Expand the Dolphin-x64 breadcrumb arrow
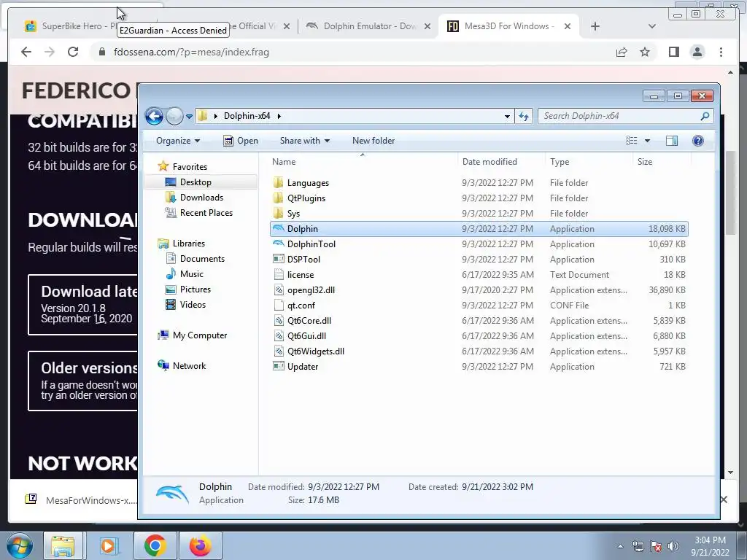 [279, 116]
